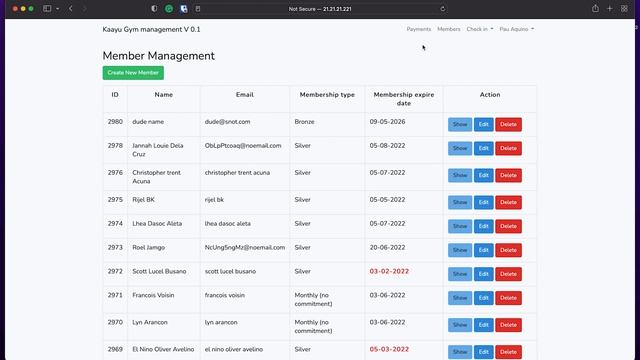The height and width of the screenshot is (360, 640).
Task: Click the Share icon in Safari toolbar
Action: click(x=596, y=9)
